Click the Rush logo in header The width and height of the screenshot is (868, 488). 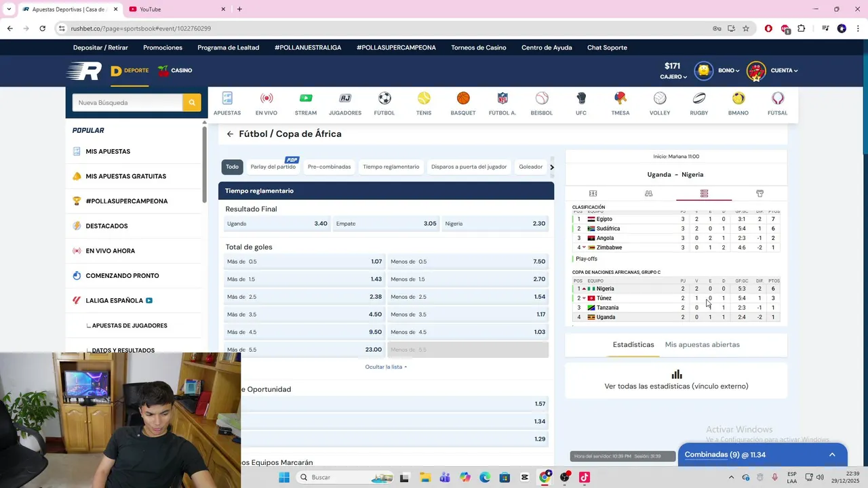tap(84, 70)
